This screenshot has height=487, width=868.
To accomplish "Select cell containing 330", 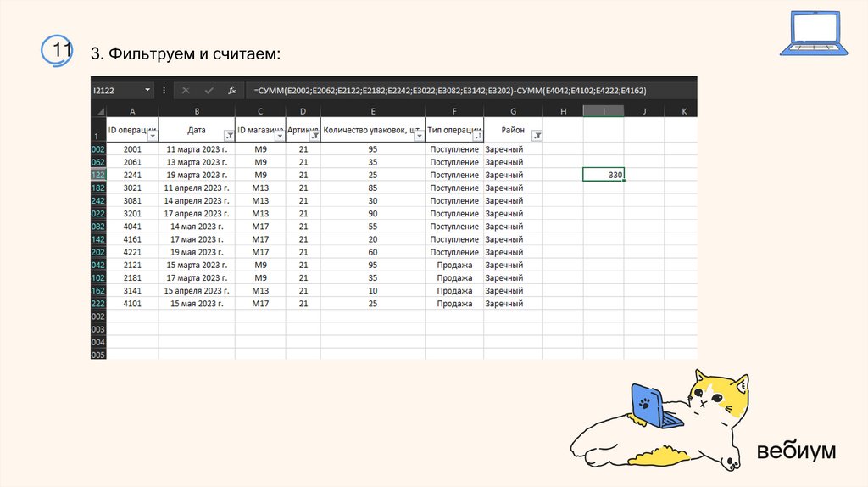I will (x=604, y=175).
